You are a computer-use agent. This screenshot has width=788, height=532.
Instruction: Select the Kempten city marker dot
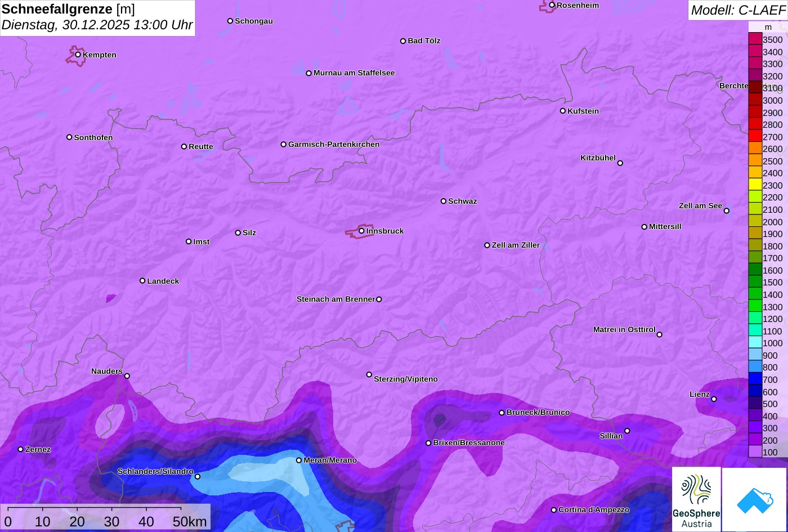coord(78,55)
